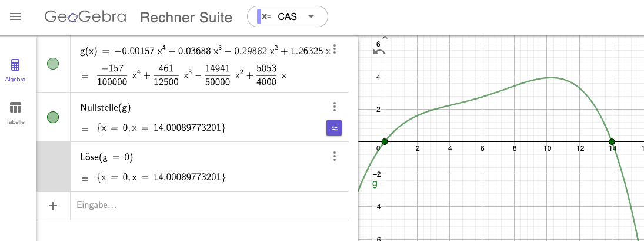
Task: Click the Löse result x = 14.00089773201
Action: (x=179, y=178)
